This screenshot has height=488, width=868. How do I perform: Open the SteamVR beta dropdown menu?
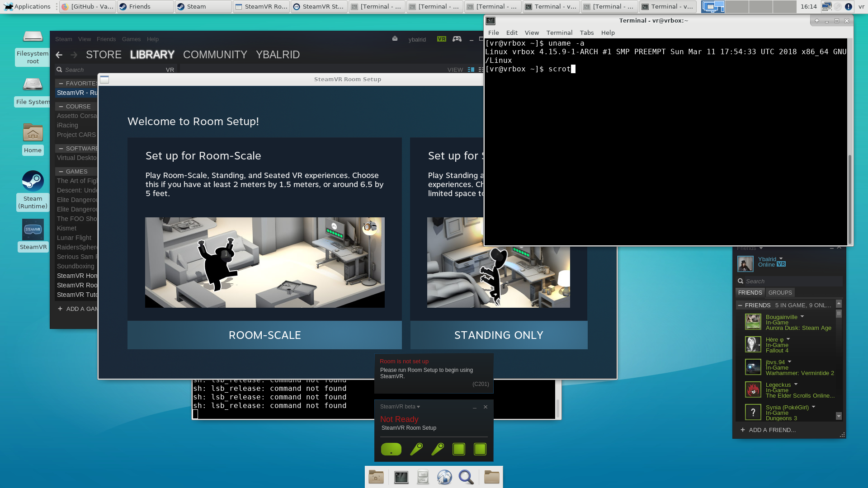(x=400, y=407)
